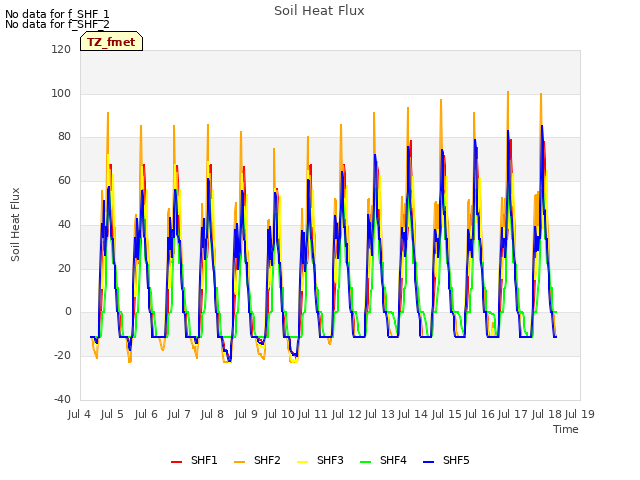Click the Jul 16 x-axis tick label
The image size is (640, 480).
(x=480, y=414)
